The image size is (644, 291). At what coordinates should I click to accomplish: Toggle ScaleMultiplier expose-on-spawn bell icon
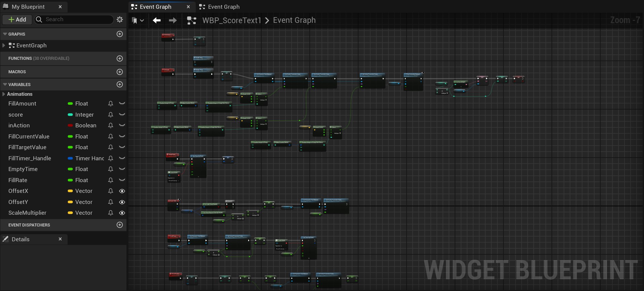[x=110, y=213]
